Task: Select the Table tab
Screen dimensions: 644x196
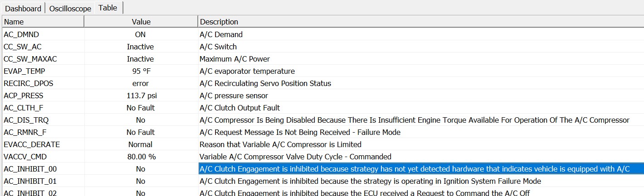Action: (107, 8)
